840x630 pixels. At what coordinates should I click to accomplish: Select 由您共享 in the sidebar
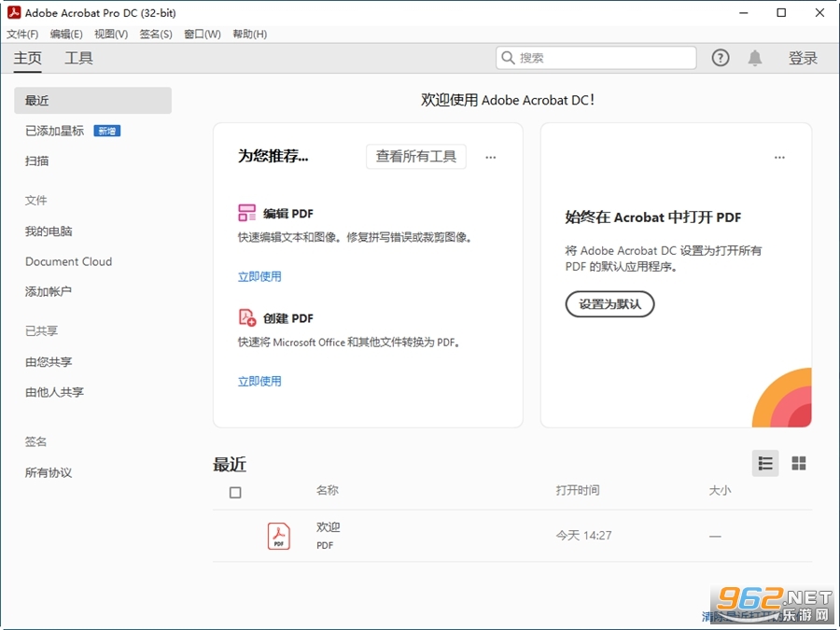point(49,361)
